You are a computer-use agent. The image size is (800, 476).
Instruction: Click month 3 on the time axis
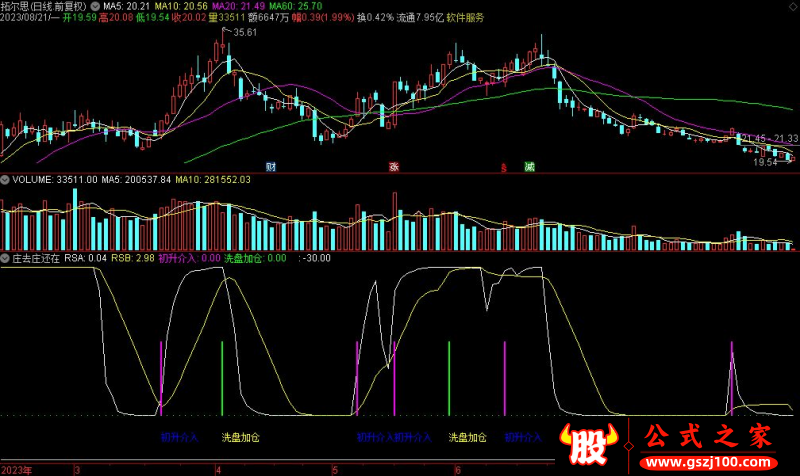(x=78, y=470)
